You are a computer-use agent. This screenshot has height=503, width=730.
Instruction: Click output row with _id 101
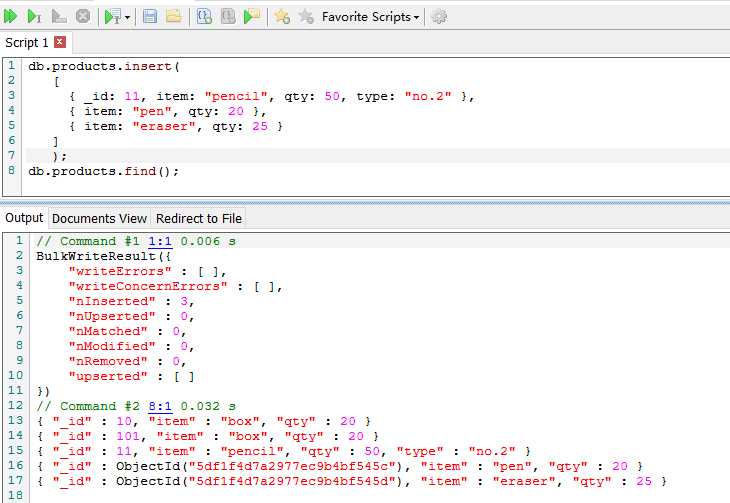pyautogui.click(x=208, y=436)
